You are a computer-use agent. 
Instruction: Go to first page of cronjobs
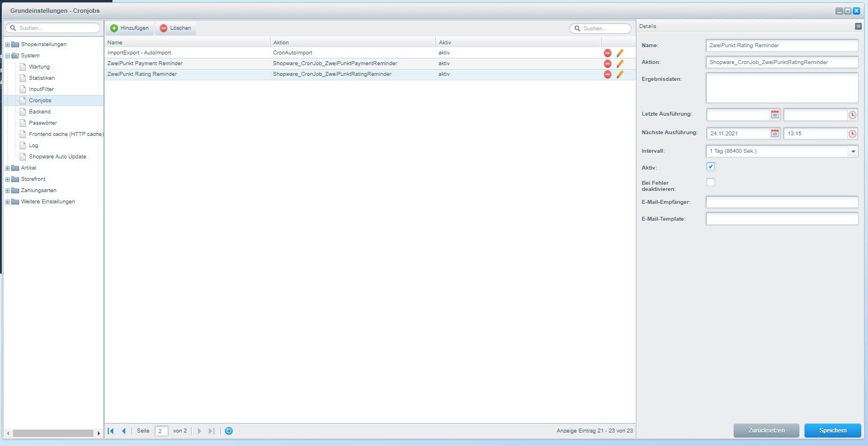[111, 431]
